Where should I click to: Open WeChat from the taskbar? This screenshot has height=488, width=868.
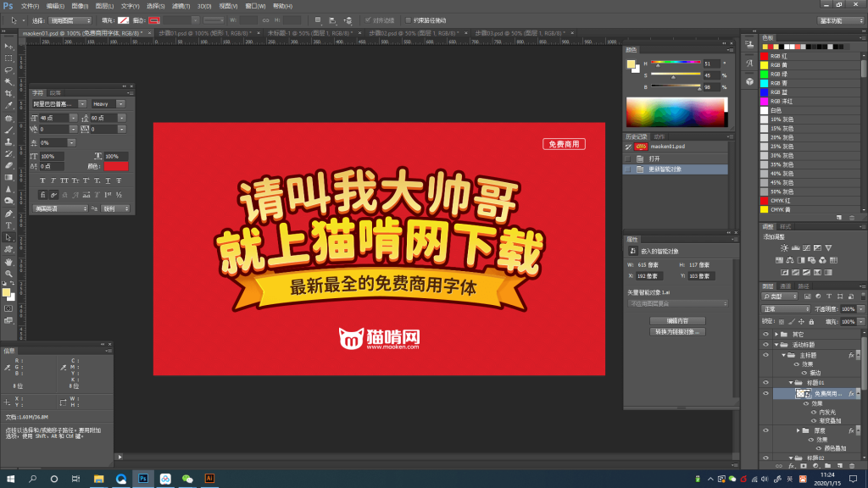187,479
